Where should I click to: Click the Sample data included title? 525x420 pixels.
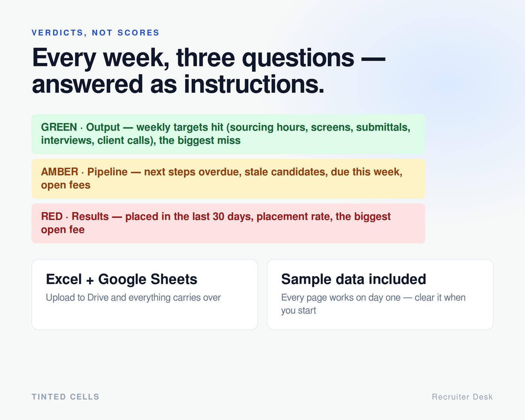pos(354,279)
